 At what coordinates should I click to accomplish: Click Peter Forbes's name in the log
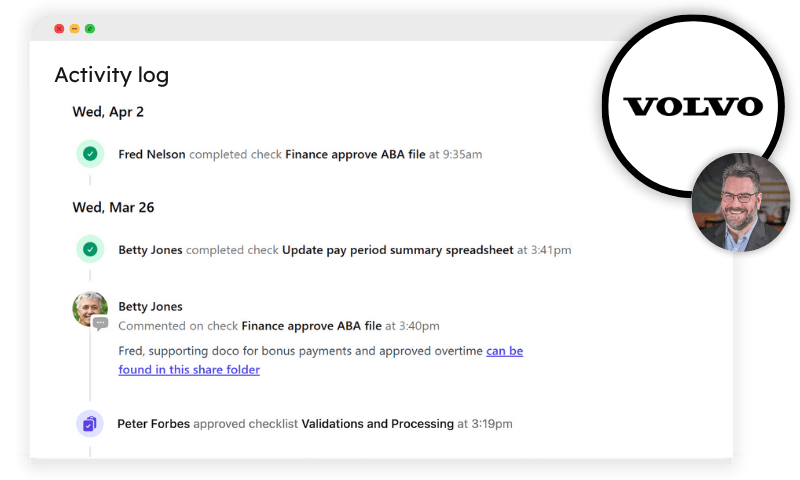coord(154,424)
